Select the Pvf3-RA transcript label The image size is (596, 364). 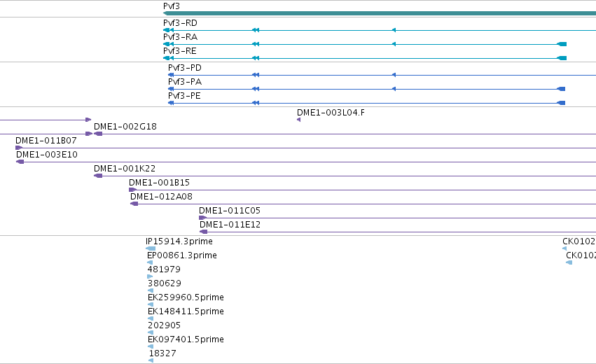180,37
